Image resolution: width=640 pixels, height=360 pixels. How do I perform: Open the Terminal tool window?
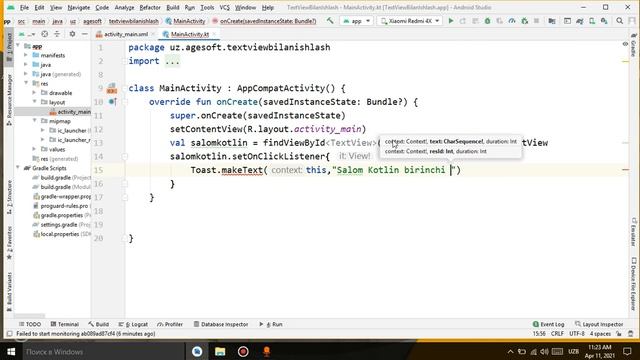[x=64, y=324]
